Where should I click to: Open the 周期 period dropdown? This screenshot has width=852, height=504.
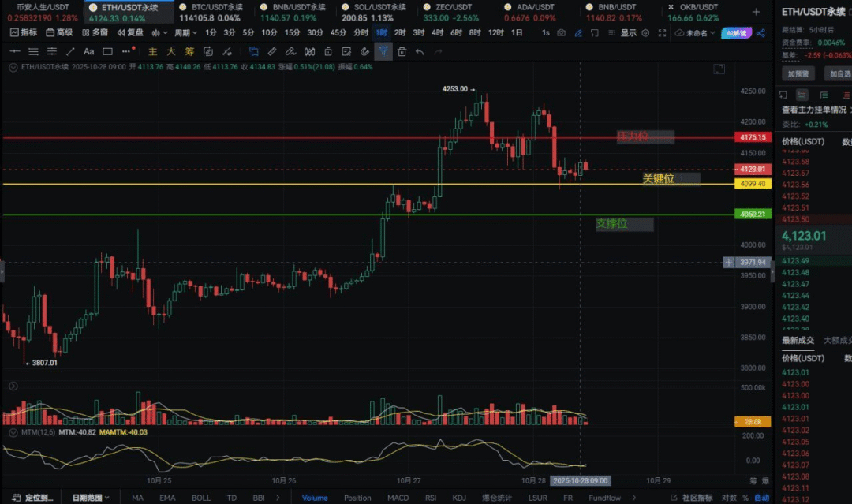tap(185, 33)
